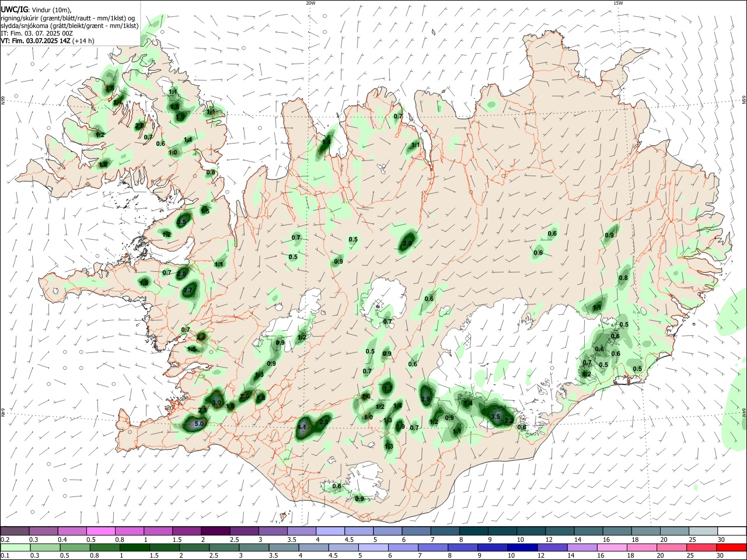
Task: Select lower legend swatch between 20 and 25
Action: [671, 547]
